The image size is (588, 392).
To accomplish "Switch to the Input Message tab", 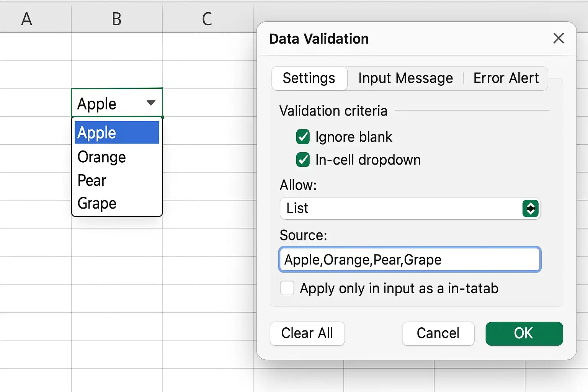I will (x=405, y=78).
